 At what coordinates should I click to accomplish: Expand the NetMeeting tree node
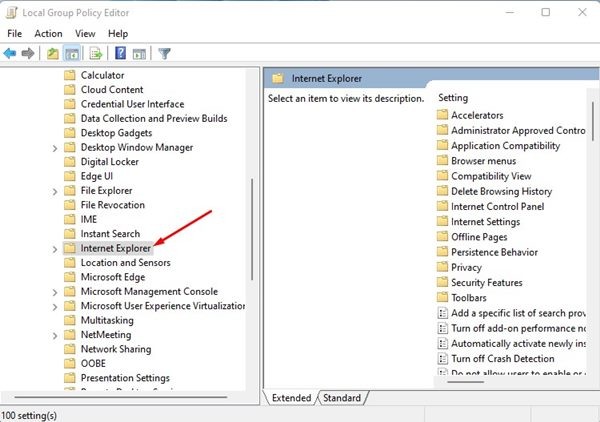(x=55, y=336)
